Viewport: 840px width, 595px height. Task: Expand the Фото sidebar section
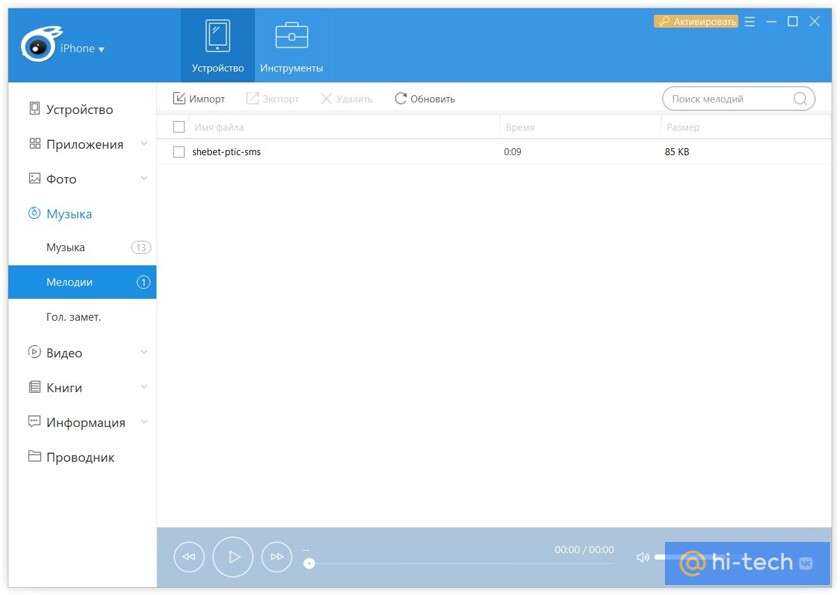143,179
